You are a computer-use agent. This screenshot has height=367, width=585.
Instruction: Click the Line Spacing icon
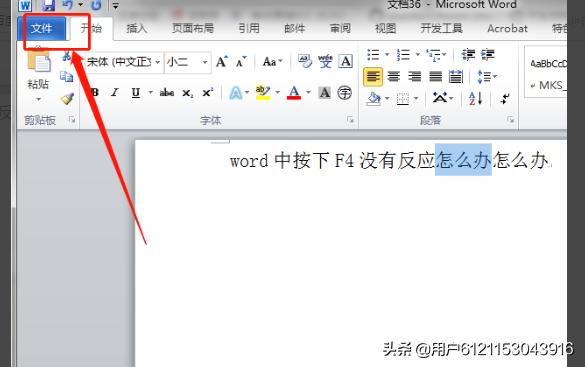pyautogui.click(x=484, y=77)
